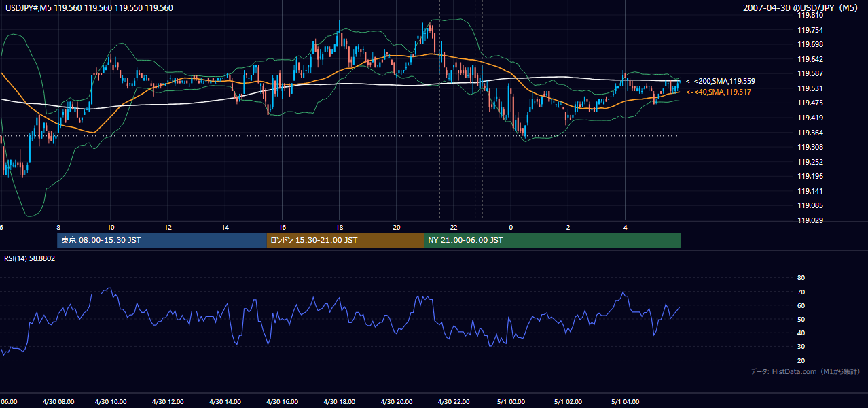The image size is (868, 408).
Task: Click RSI axis level 70
Action: 801,292
